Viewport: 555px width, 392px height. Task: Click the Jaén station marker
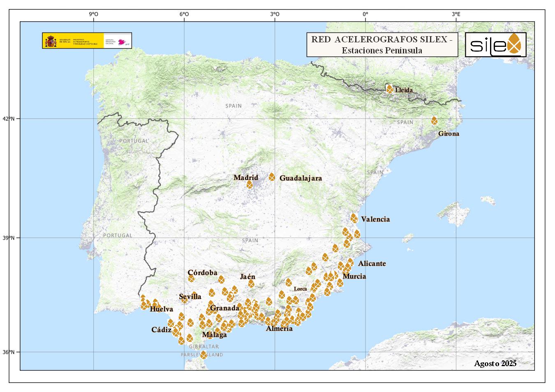[251, 284]
